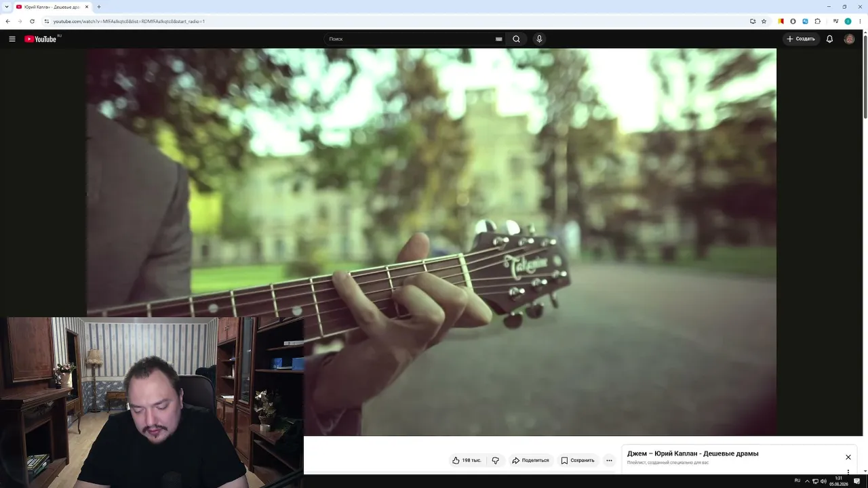Bookmark this page with the star
The image size is (868, 488).
point(764,21)
